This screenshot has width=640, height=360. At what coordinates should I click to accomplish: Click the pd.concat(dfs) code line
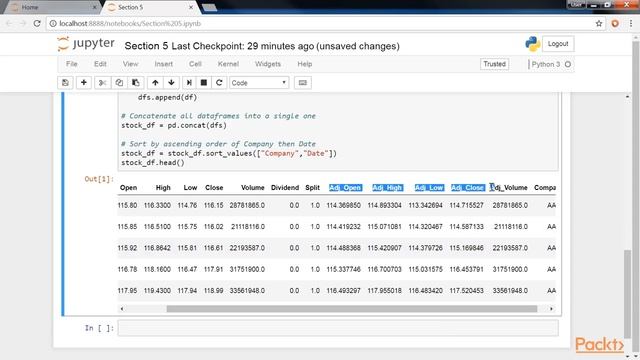pos(174,126)
